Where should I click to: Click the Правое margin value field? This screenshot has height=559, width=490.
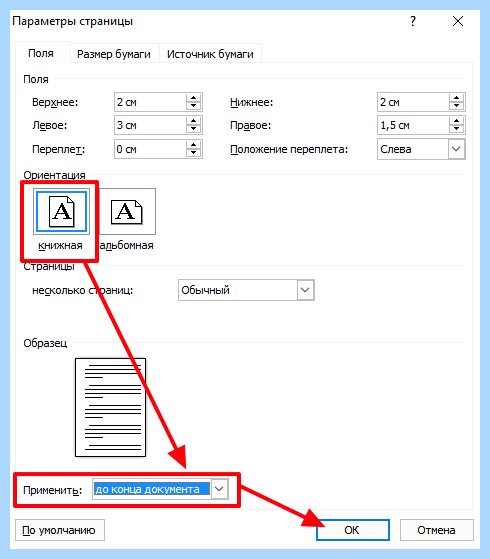(x=414, y=125)
